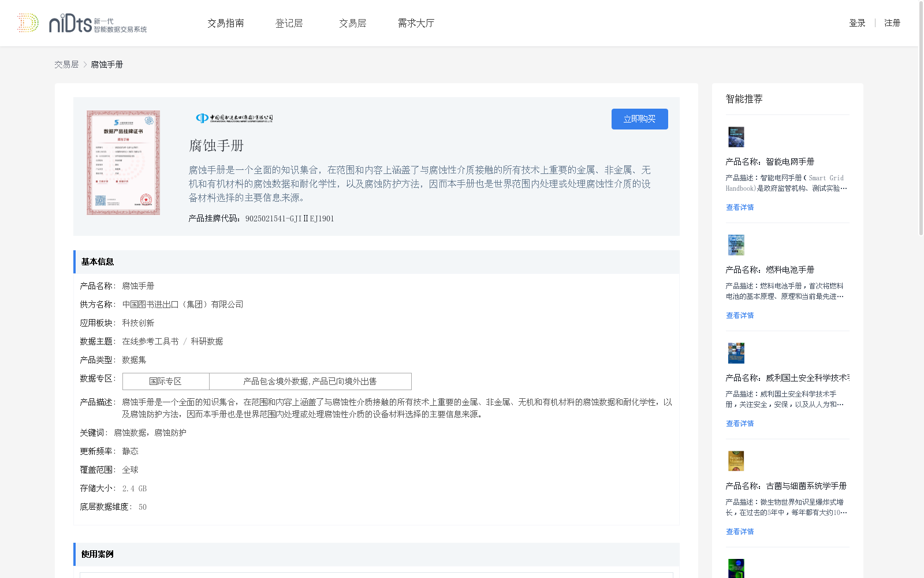This screenshot has height=578, width=924.
Task: Click the supplier company logo
Action: 234,118
